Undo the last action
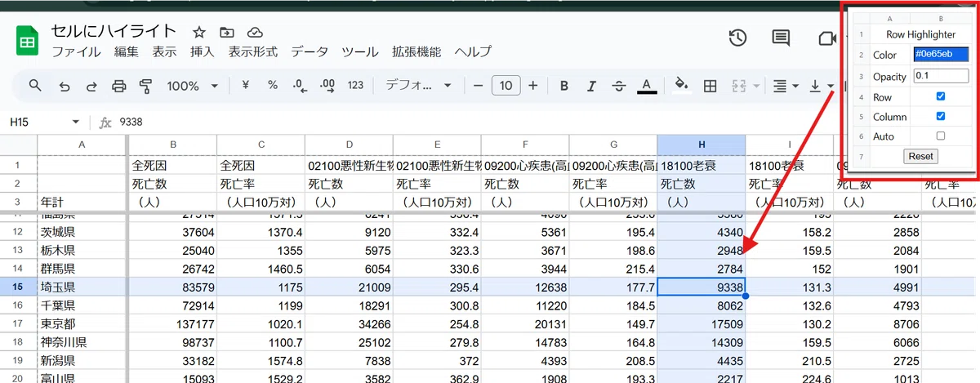980x383 pixels. (65, 86)
